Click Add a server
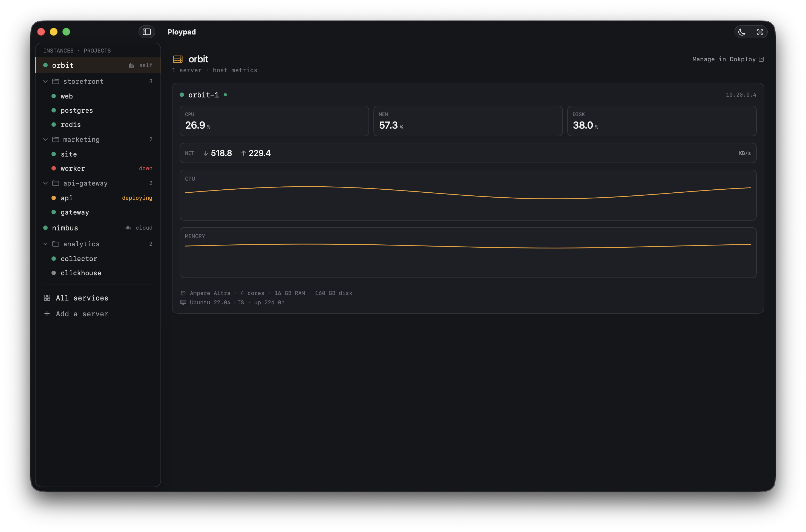Image resolution: width=806 pixels, height=532 pixels. [98, 314]
